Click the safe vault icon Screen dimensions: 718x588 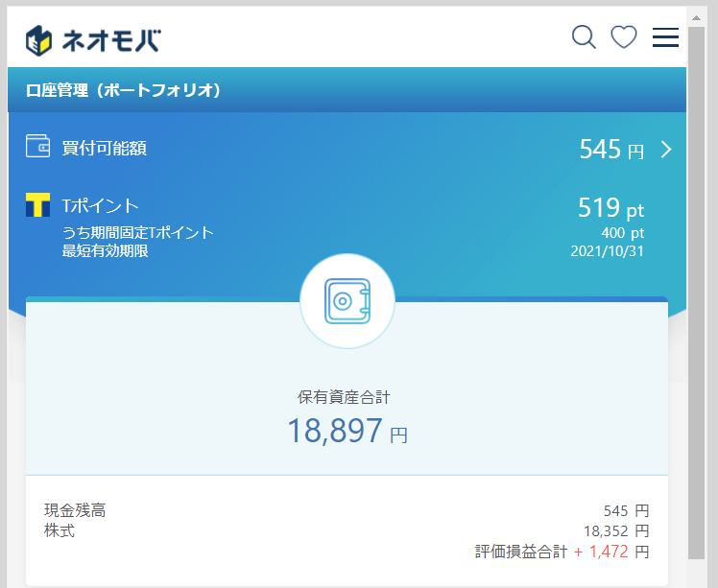(347, 301)
